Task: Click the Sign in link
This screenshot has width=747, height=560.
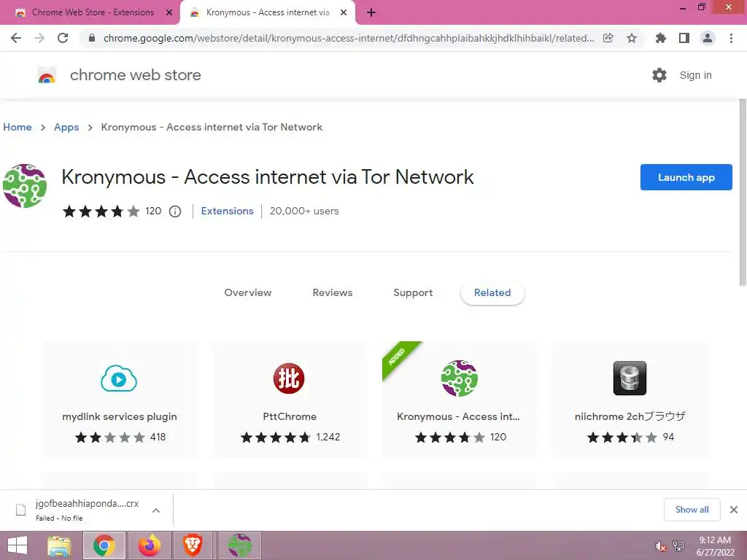Action: pos(695,75)
